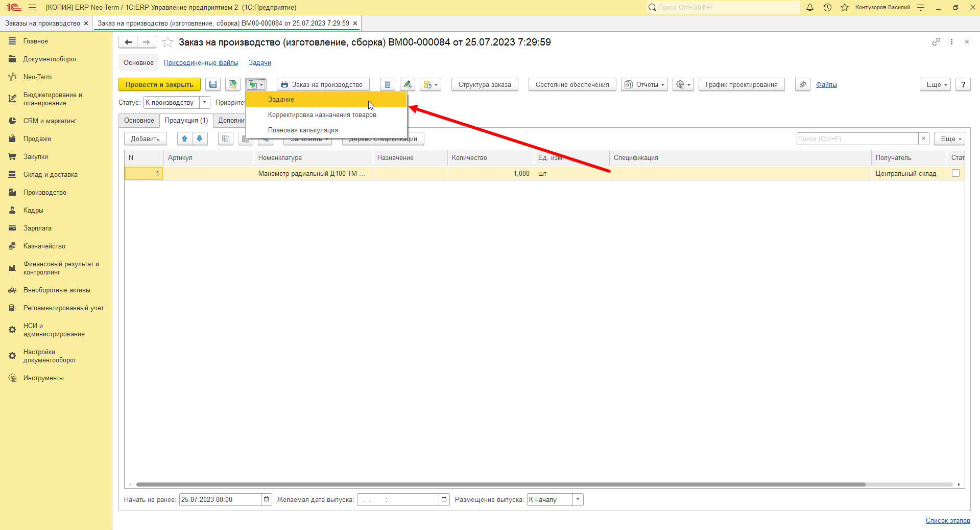Open the history clock icon
980x530 pixels.
[x=827, y=8]
